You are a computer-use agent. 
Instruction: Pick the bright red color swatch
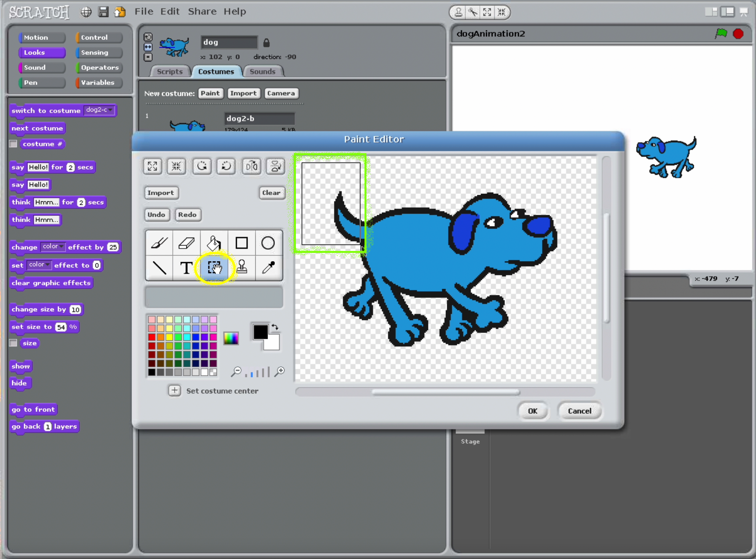click(x=152, y=337)
